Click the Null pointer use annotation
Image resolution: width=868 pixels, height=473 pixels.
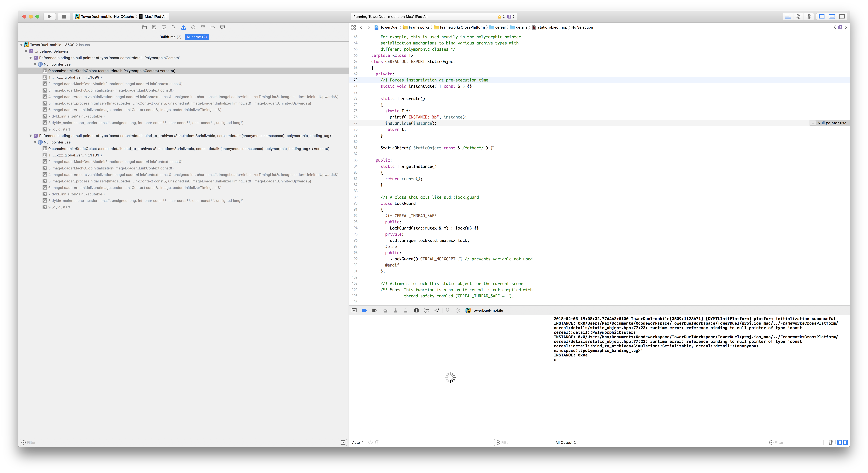pyautogui.click(x=831, y=123)
